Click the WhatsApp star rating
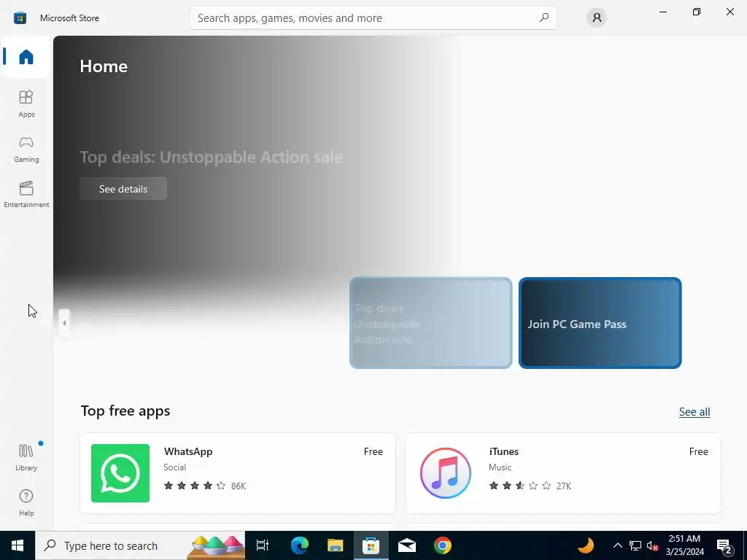 [194, 486]
